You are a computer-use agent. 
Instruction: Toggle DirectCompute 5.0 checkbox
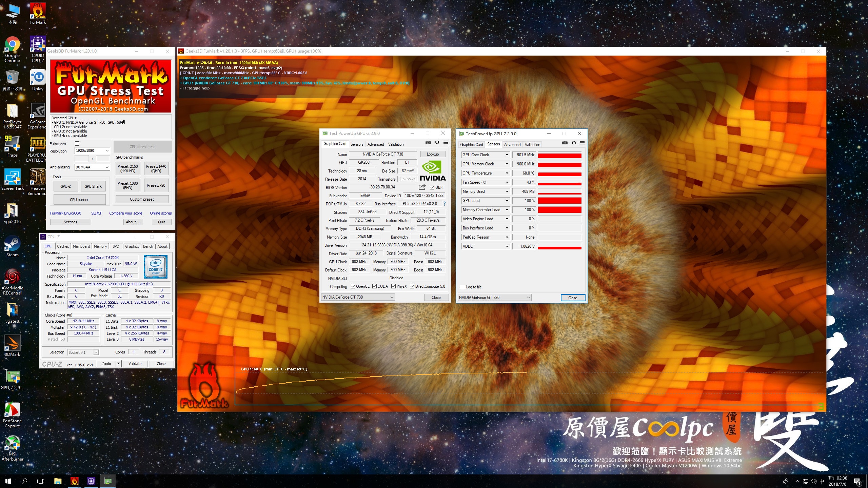tap(412, 286)
